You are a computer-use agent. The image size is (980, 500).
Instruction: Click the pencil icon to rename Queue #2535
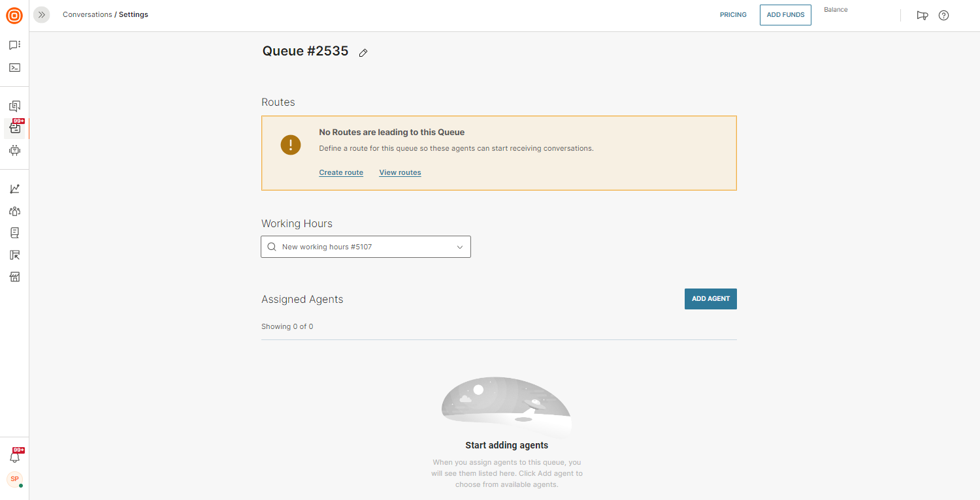pyautogui.click(x=363, y=53)
